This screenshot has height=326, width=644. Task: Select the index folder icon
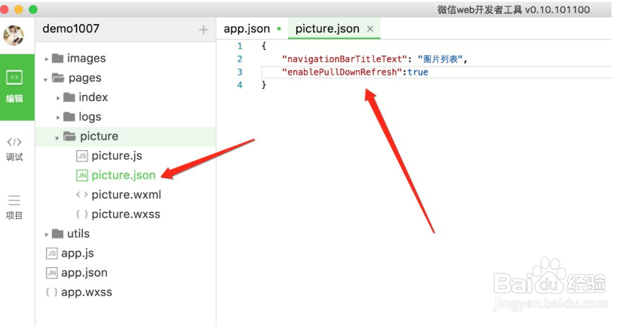point(69,97)
